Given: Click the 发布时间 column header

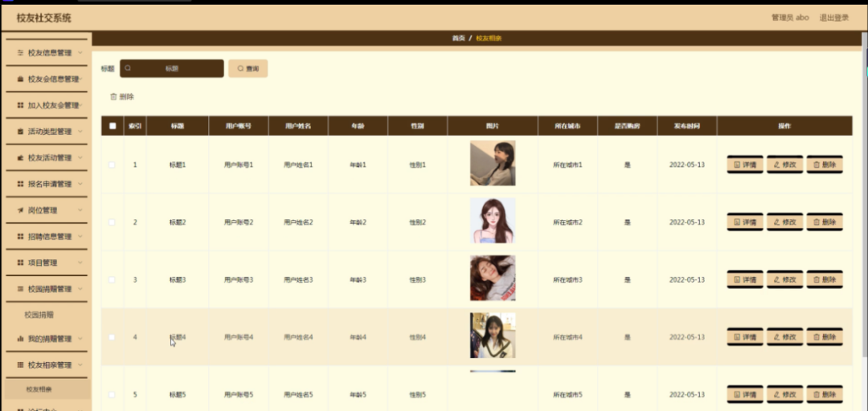Looking at the screenshot, I should (x=687, y=125).
